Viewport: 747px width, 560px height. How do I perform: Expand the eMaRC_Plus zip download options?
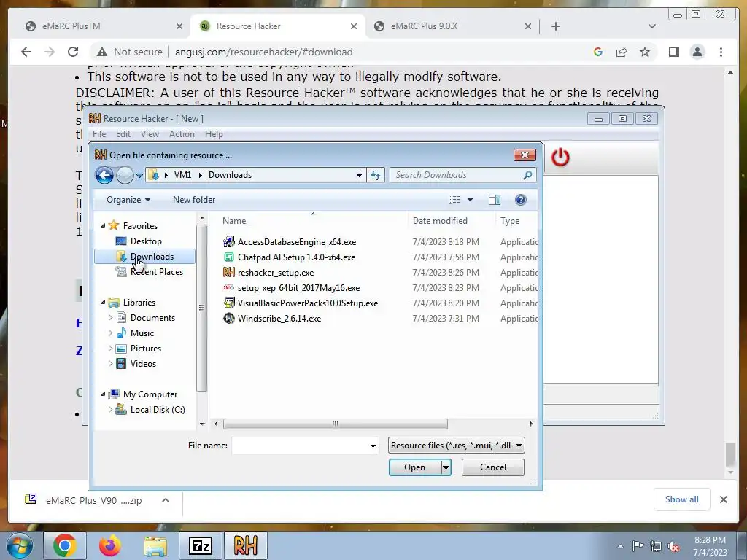[x=166, y=500]
